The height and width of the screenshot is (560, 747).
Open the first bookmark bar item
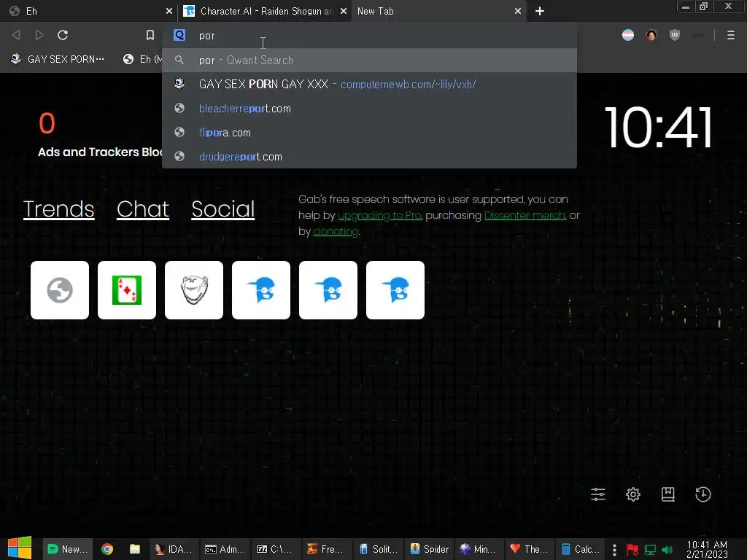[58, 59]
